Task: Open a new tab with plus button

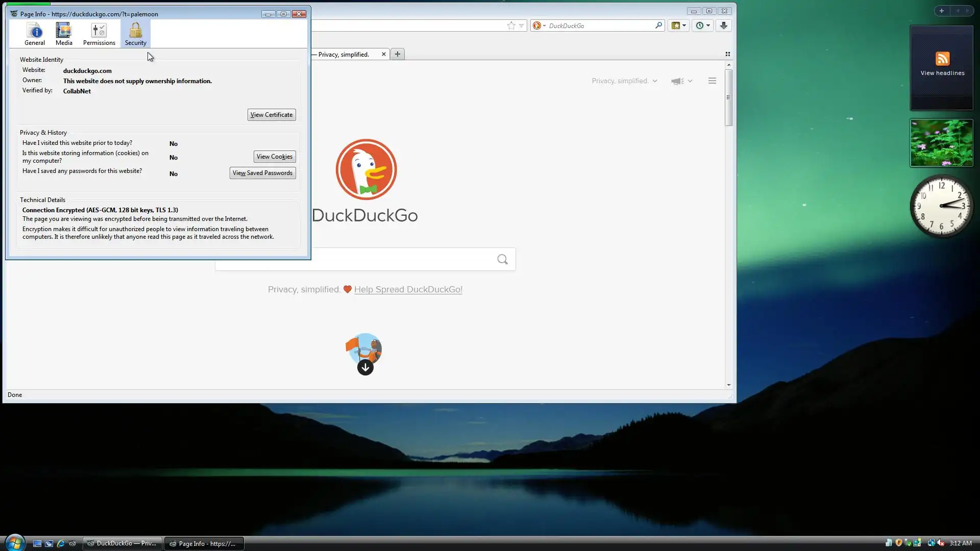Action: tap(398, 54)
